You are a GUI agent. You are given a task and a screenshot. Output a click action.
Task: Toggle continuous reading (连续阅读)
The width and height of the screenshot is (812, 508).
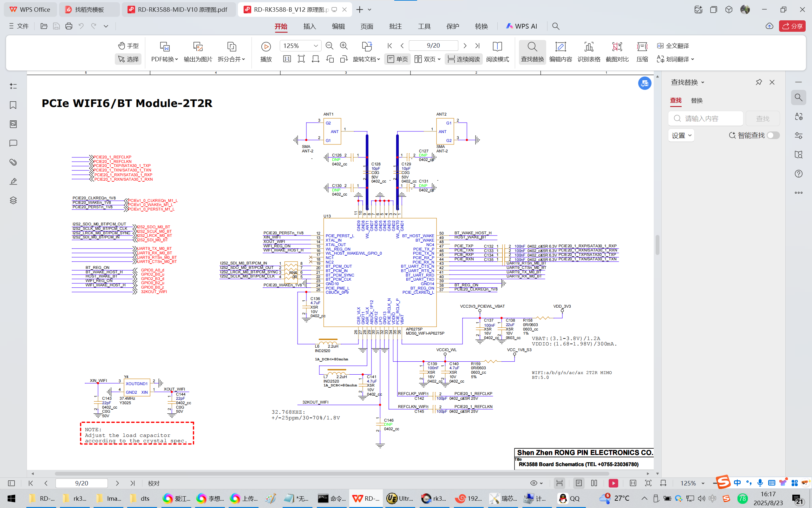tap(464, 59)
